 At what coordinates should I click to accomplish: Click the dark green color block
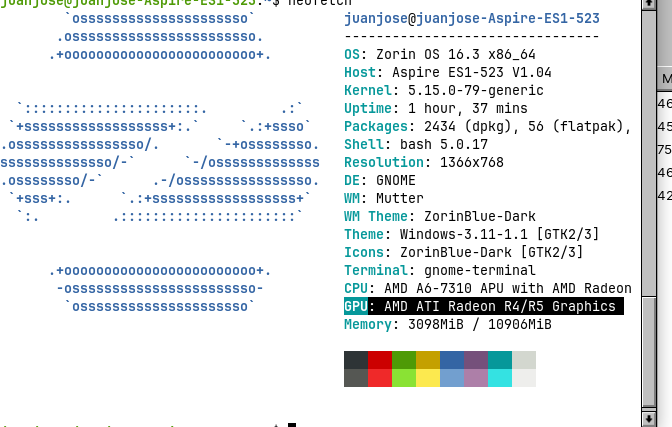tap(404, 360)
